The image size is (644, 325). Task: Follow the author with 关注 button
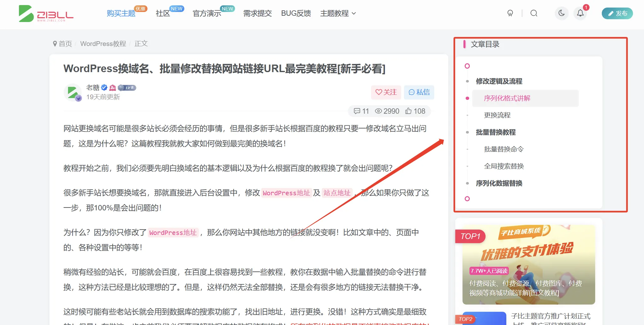click(x=386, y=92)
